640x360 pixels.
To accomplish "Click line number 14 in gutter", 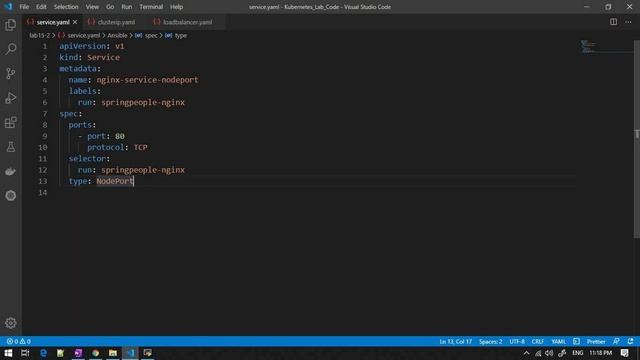I will coord(43,193).
